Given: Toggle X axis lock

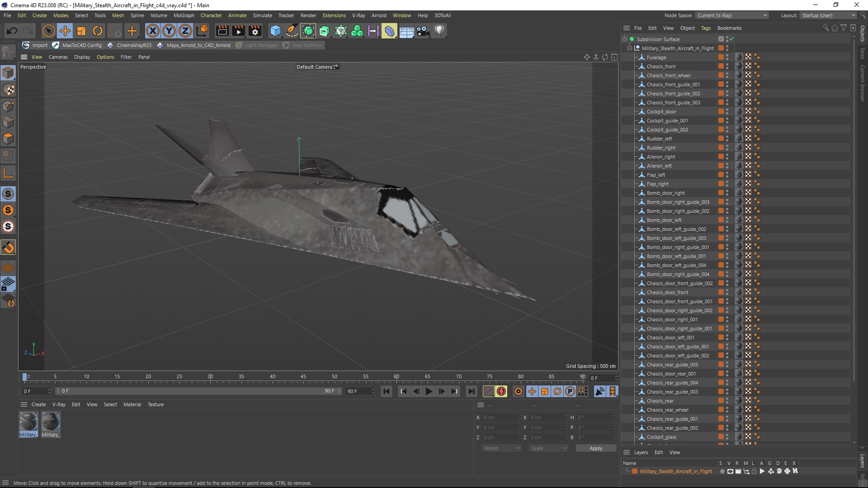Looking at the screenshot, I should pos(153,31).
